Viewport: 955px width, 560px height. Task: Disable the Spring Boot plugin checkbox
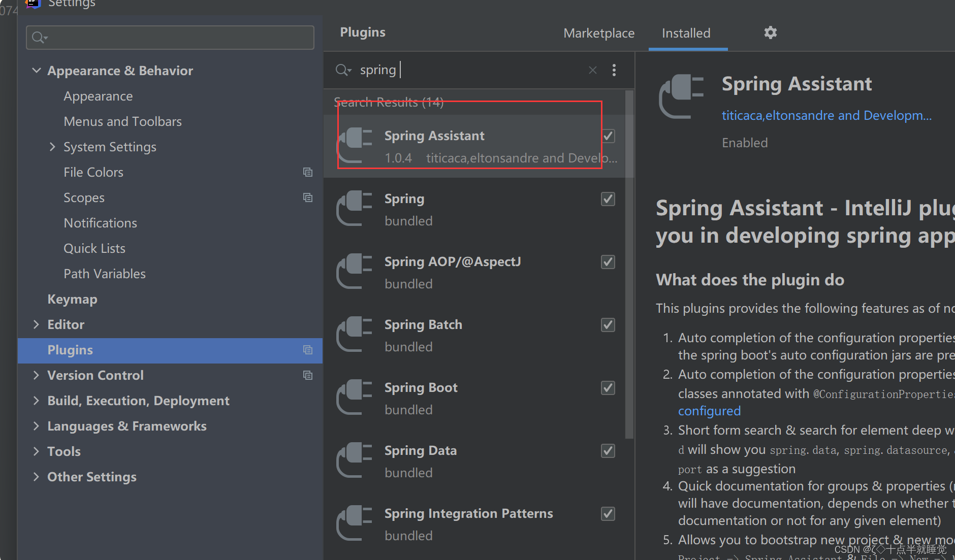click(x=608, y=388)
